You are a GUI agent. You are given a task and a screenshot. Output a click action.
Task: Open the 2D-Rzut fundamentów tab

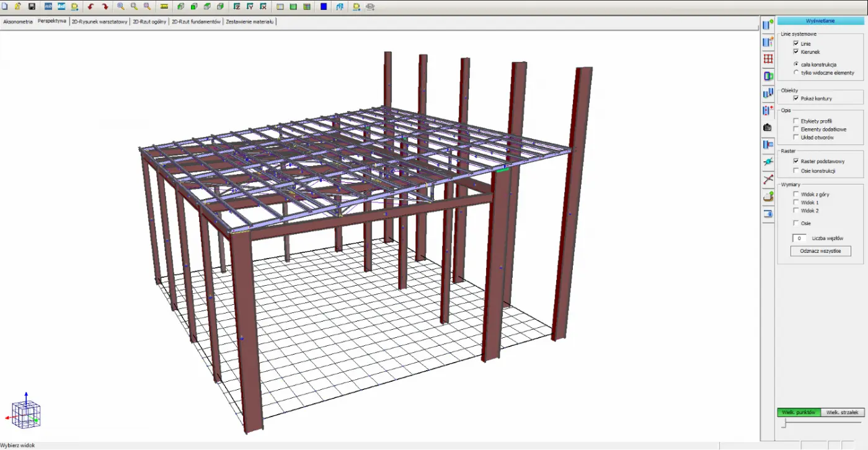click(x=196, y=21)
